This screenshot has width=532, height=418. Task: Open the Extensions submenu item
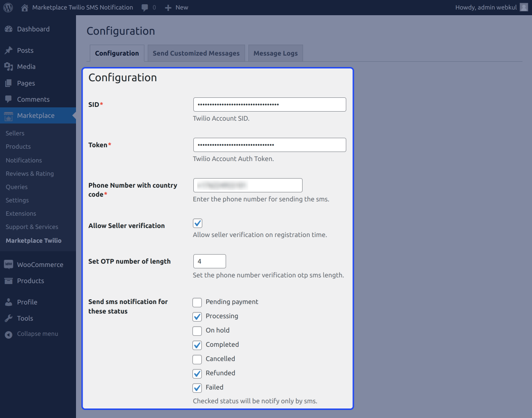tap(21, 213)
